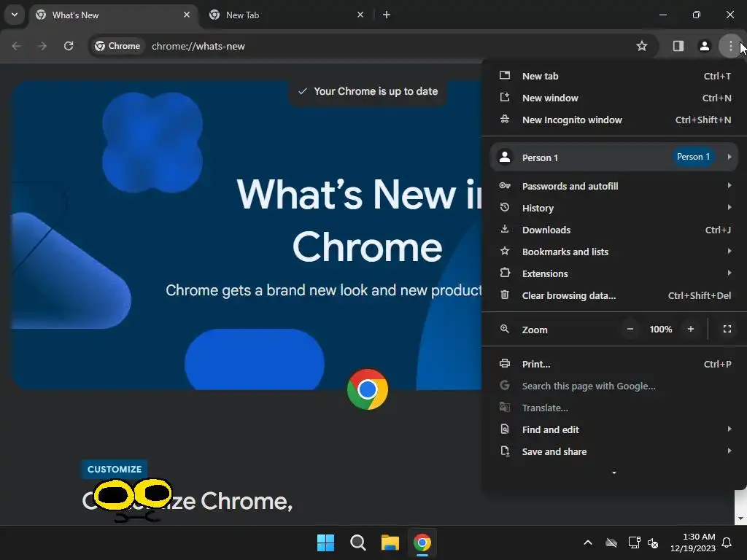
Task: Choose Clear browsing data option
Action: coord(614,296)
